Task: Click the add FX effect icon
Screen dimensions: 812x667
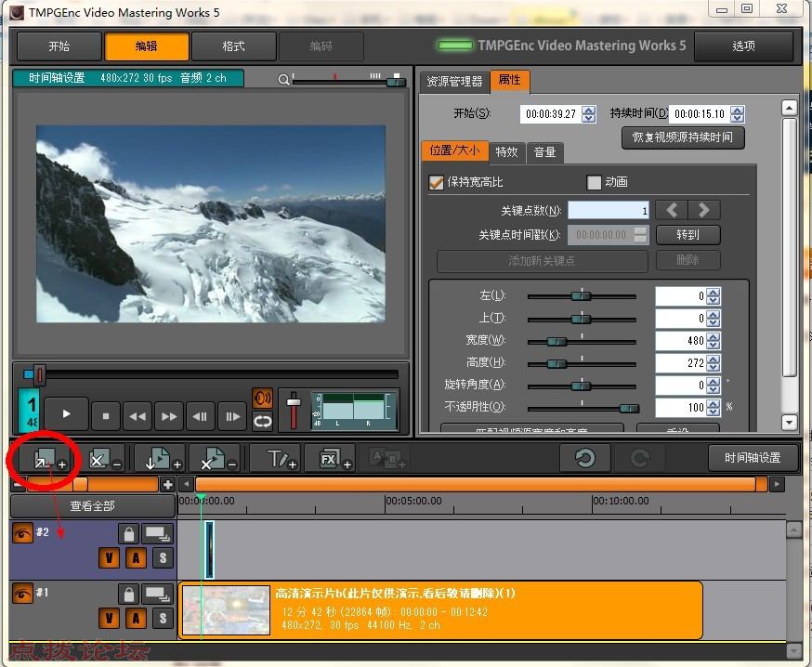Action: click(334, 458)
